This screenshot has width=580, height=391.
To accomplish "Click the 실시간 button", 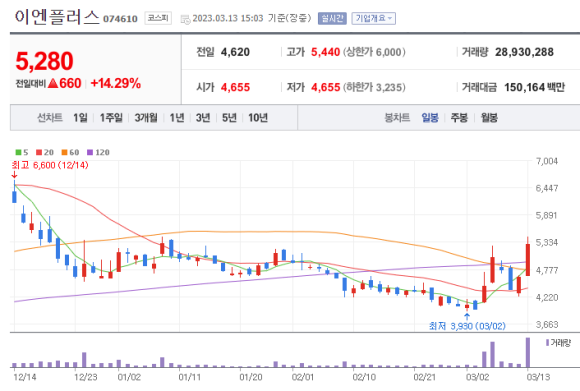I will pos(332,18).
